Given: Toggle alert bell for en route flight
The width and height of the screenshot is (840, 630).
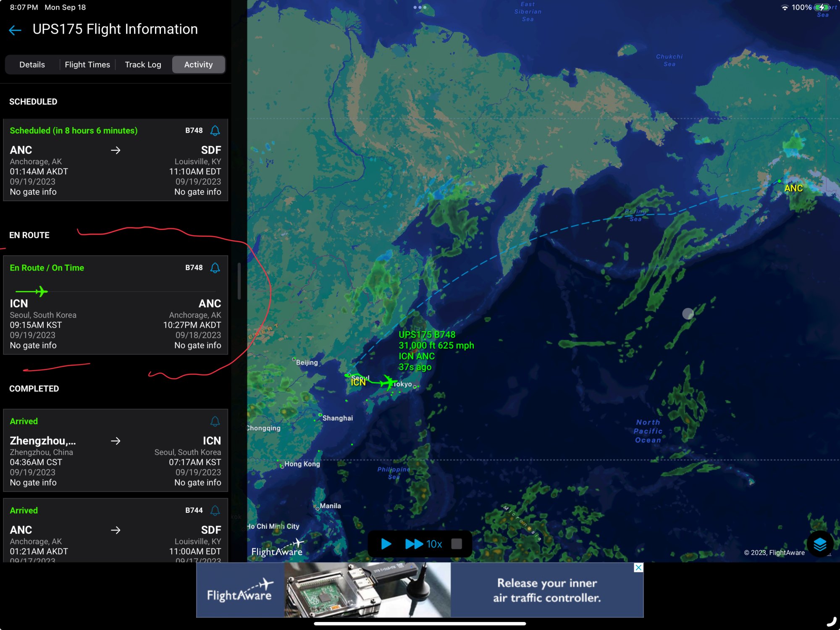Looking at the screenshot, I should (x=215, y=268).
